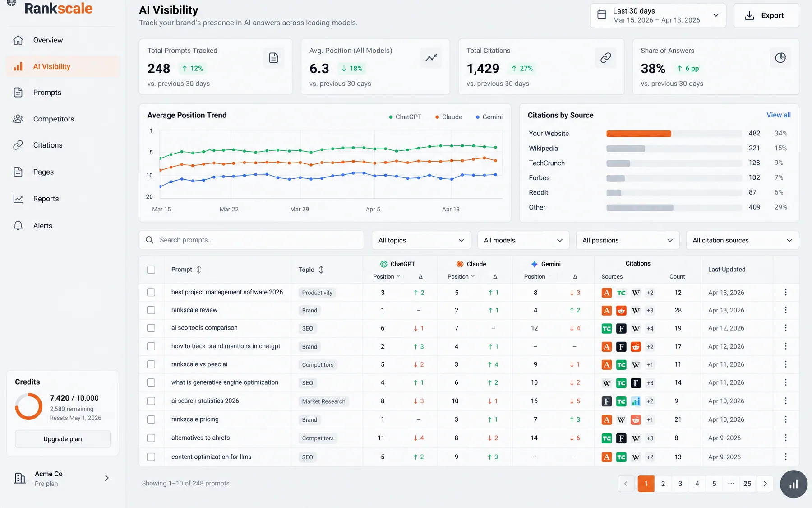The width and height of the screenshot is (812, 508).
Task: Expand the All topics filter
Action: [x=421, y=240]
